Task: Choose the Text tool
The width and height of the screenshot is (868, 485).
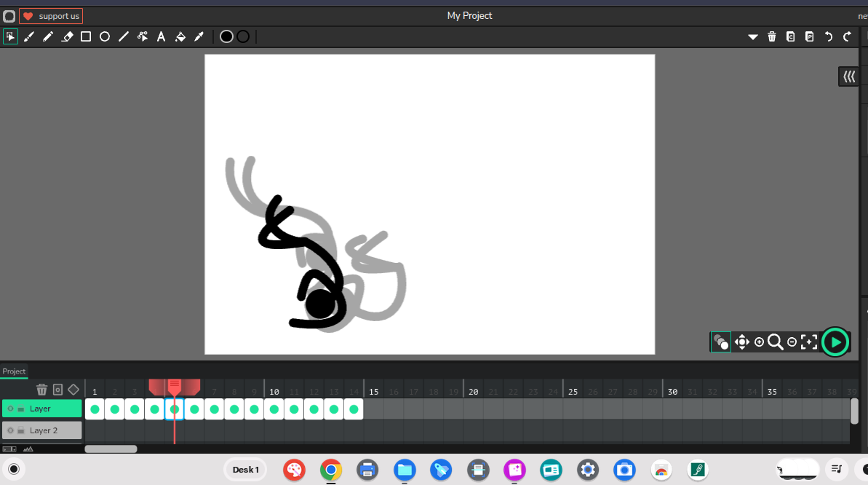Action: coord(161,36)
